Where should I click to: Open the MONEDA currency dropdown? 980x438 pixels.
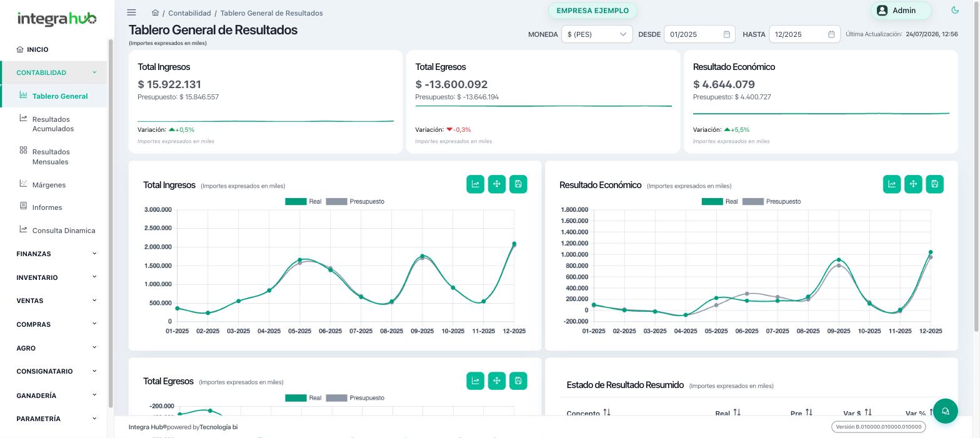click(597, 34)
